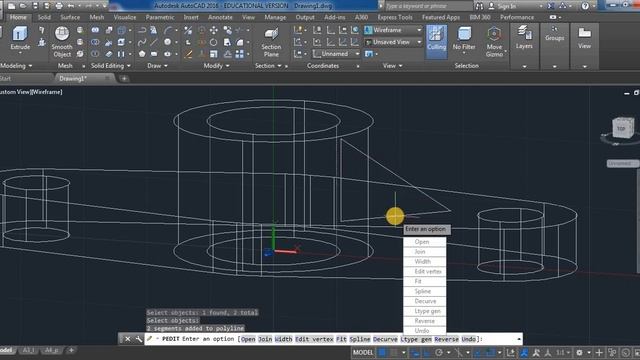Image resolution: width=640 pixels, height=360 pixels.
Task: Choose Open from the PEDIT option menu
Action: (x=424, y=242)
